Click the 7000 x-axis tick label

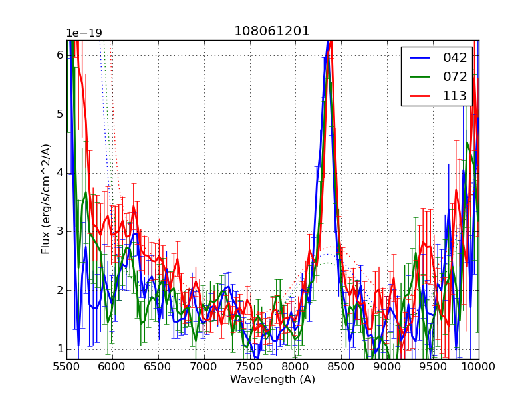coord(203,366)
